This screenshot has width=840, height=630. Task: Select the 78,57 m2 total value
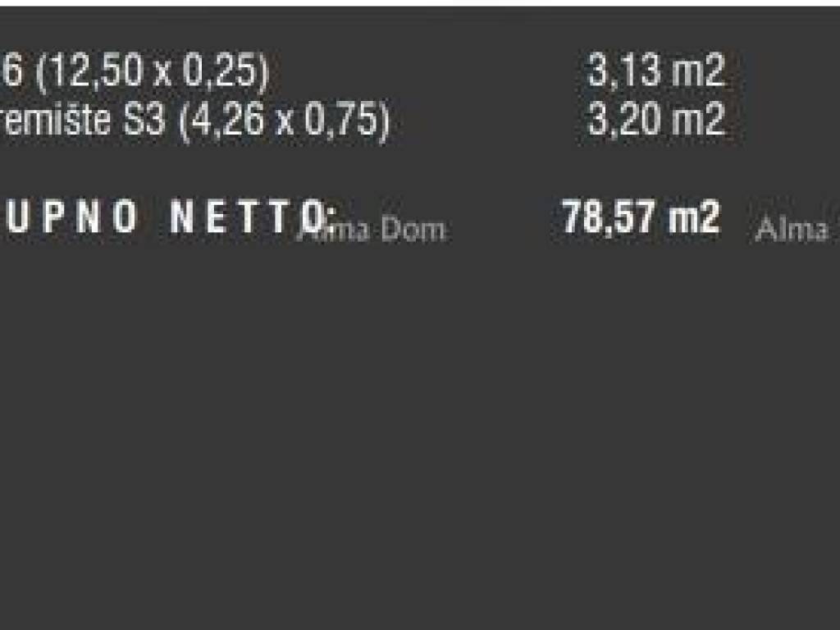[x=640, y=218]
